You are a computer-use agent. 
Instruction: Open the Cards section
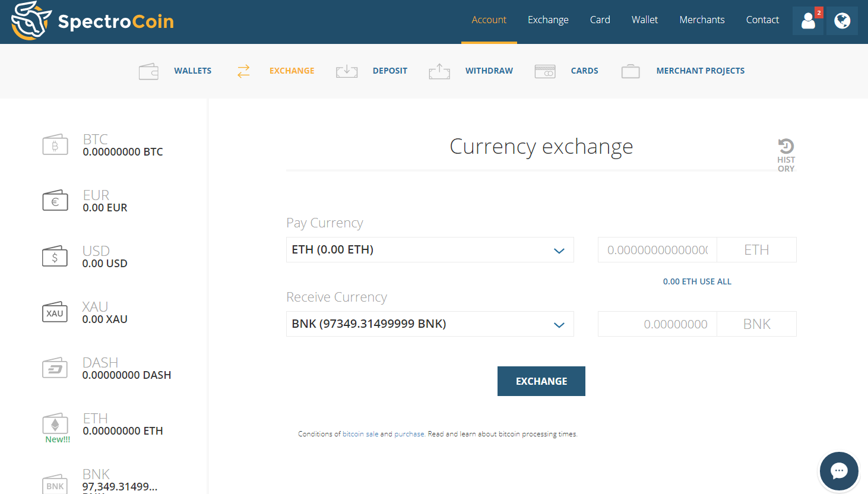coord(584,70)
